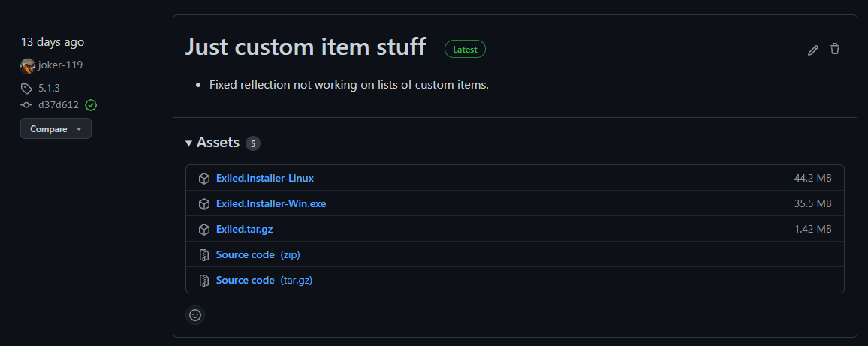This screenshot has width=868, height=346.
Task: Click the commit icon beside d37d612
Action: click(x=27, y=105)
